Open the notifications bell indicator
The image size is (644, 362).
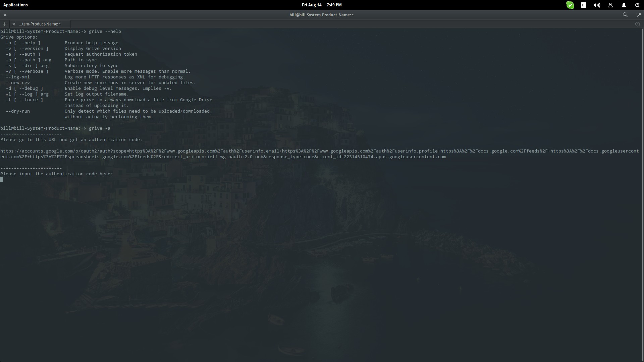[624, 5]
